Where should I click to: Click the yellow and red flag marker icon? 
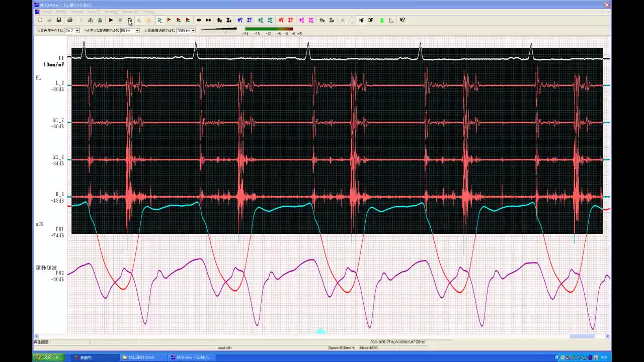click(169, 20)
